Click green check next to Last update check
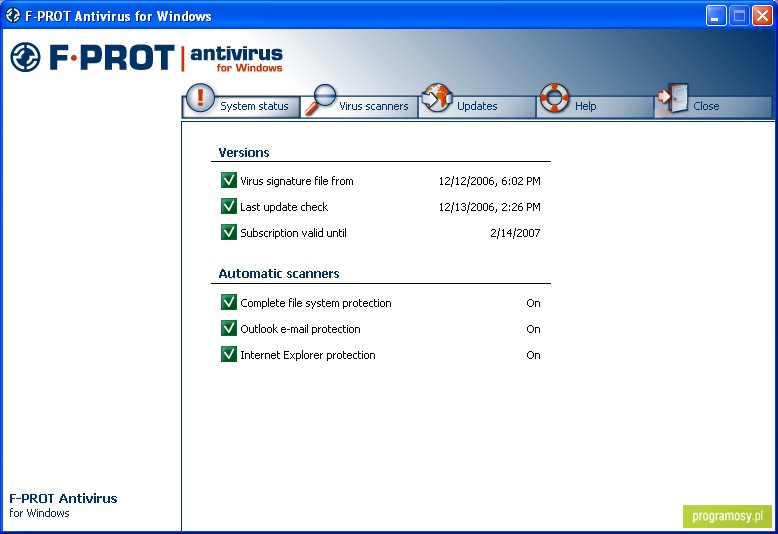Screen dimensions: 778x534 (x=229, y=205)
